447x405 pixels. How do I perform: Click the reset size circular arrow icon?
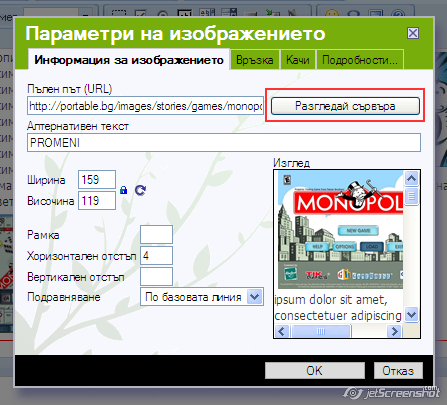click(x=140, y=190)
